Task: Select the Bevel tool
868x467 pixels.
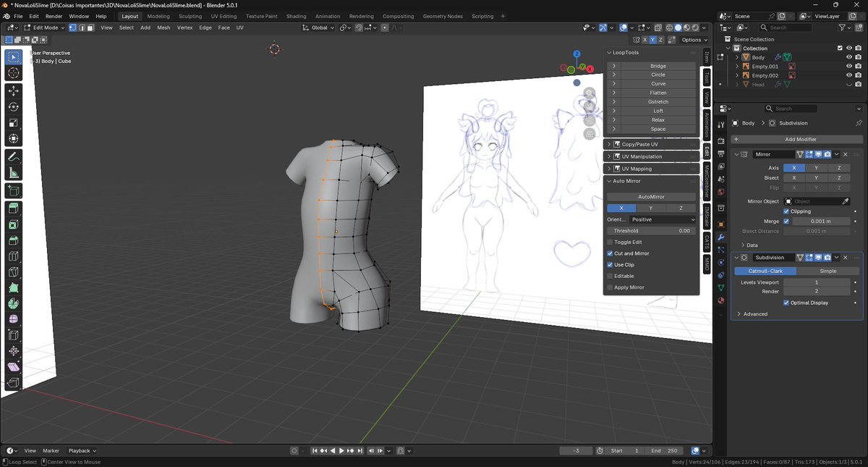Action: point(13,240)
